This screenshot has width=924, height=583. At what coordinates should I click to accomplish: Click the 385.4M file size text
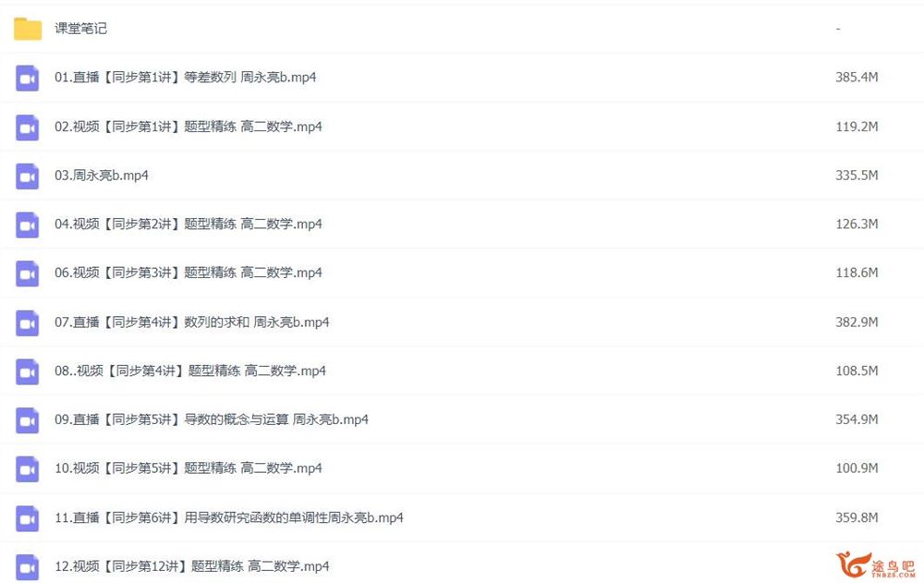(x=857, y=78)
